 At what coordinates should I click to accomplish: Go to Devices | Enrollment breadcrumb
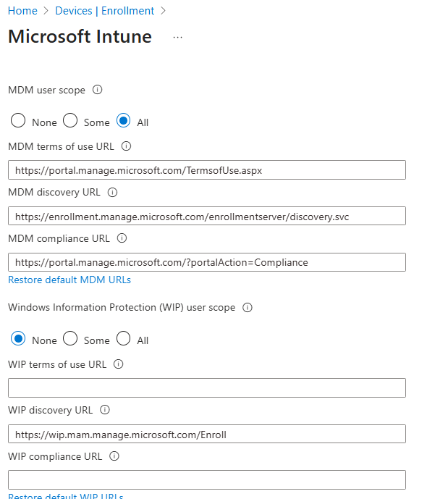tap(105, 11)
